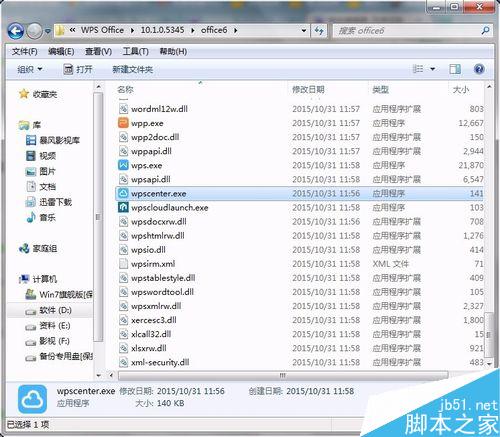Click the search office6 input field
The height and width of the screenshot is (437, 500).
[x=406, y=31]
